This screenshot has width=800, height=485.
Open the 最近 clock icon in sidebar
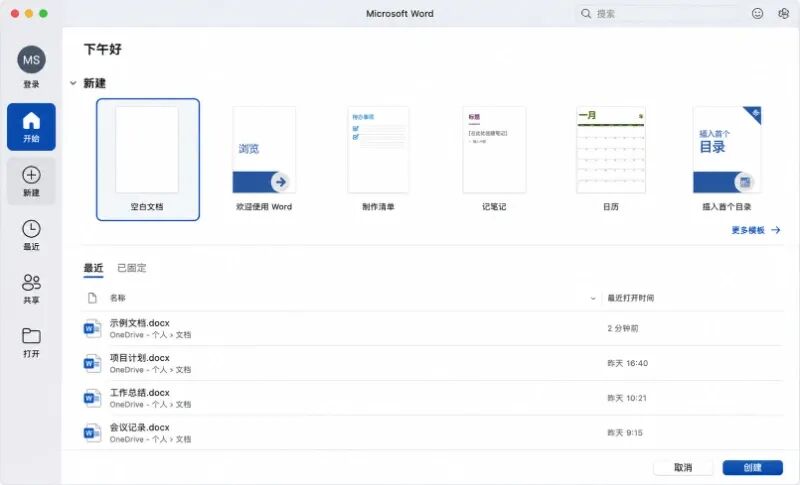click(x=31, y=229)
